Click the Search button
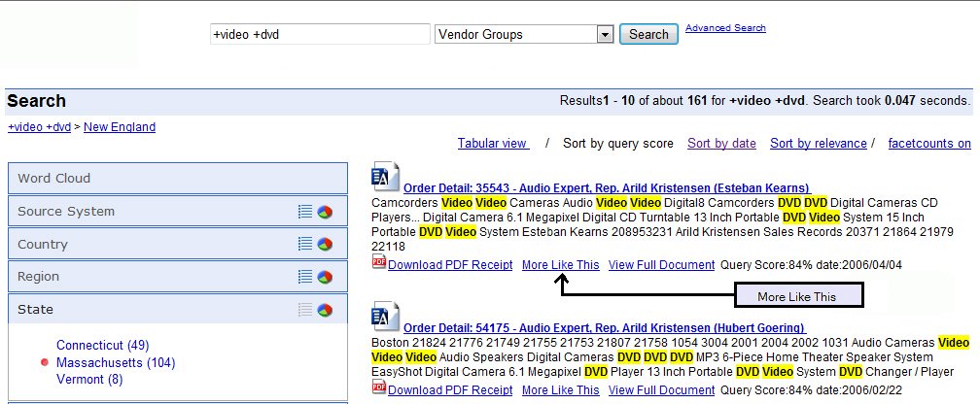 648,34
